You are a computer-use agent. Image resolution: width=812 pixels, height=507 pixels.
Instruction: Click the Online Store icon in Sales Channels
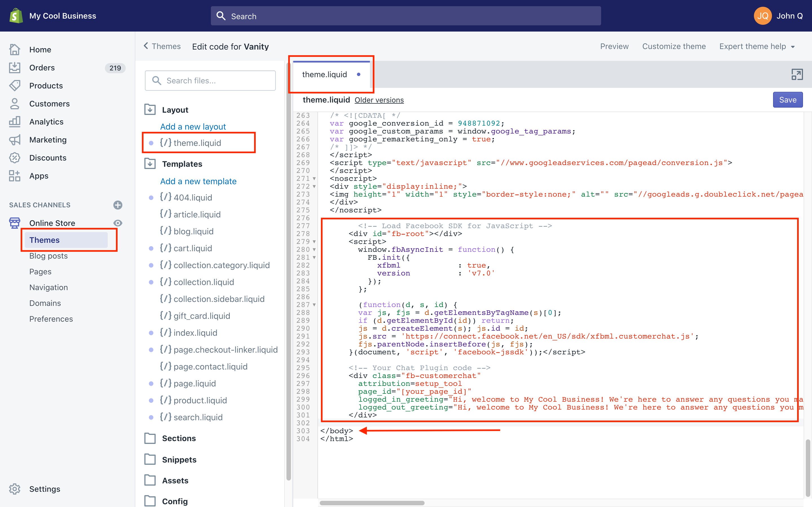coord(15,223)
